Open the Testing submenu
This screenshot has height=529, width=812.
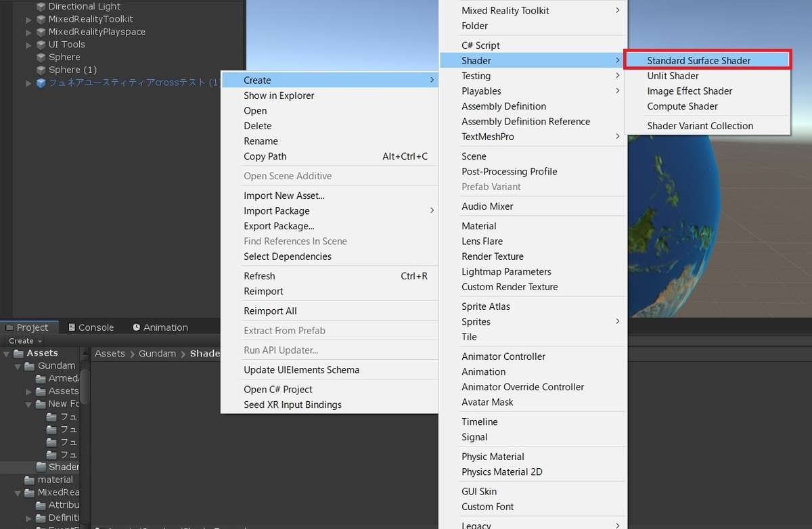click(x=533, y=76)
